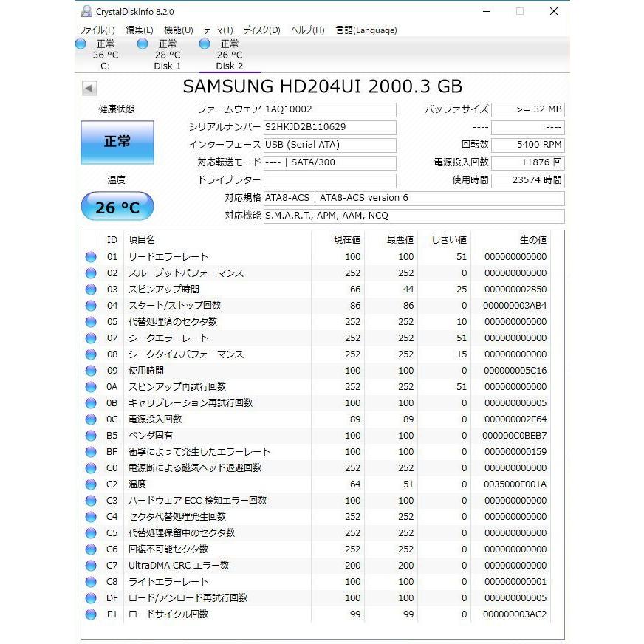The image size is (644, 644).
Task: Open the ファイル(F) menu
Action: 97,30
